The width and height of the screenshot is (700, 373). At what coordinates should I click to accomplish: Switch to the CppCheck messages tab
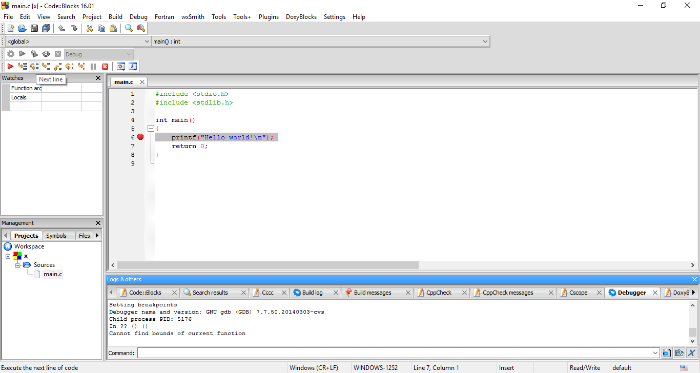[508, 293]
